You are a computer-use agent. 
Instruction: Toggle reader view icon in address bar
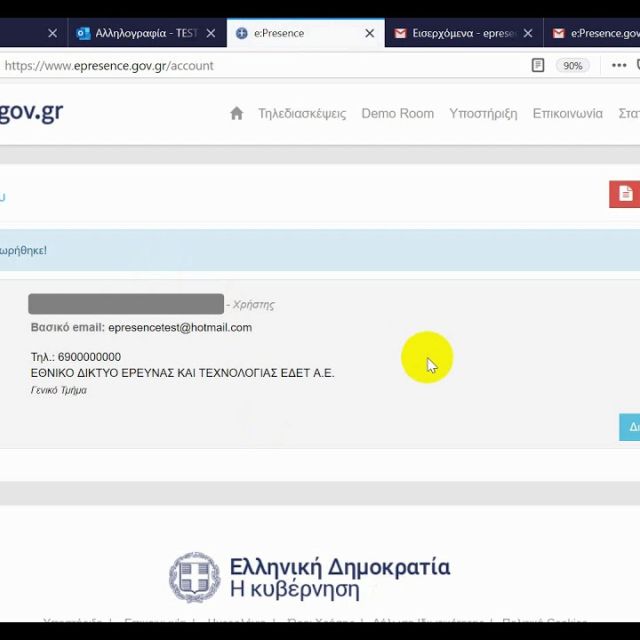[538, 65]
